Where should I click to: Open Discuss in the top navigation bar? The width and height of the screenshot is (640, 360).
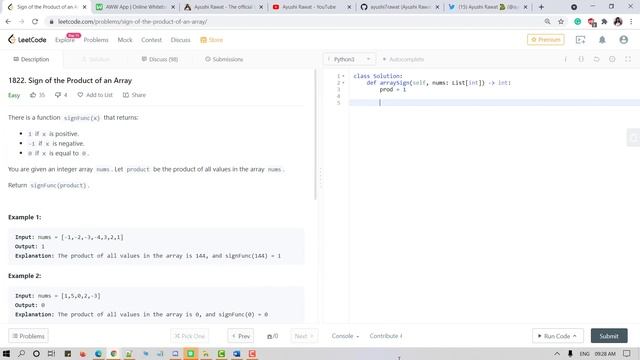[180, 40]
